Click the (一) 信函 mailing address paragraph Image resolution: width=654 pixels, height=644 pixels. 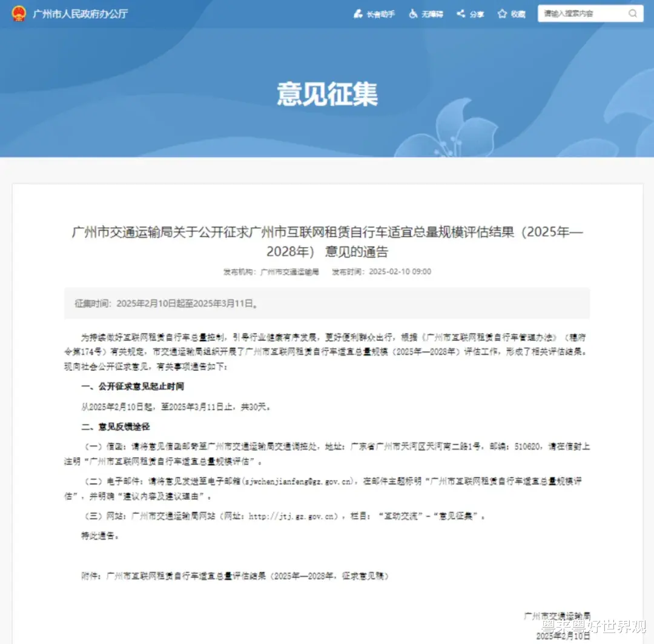coord(327,454)
